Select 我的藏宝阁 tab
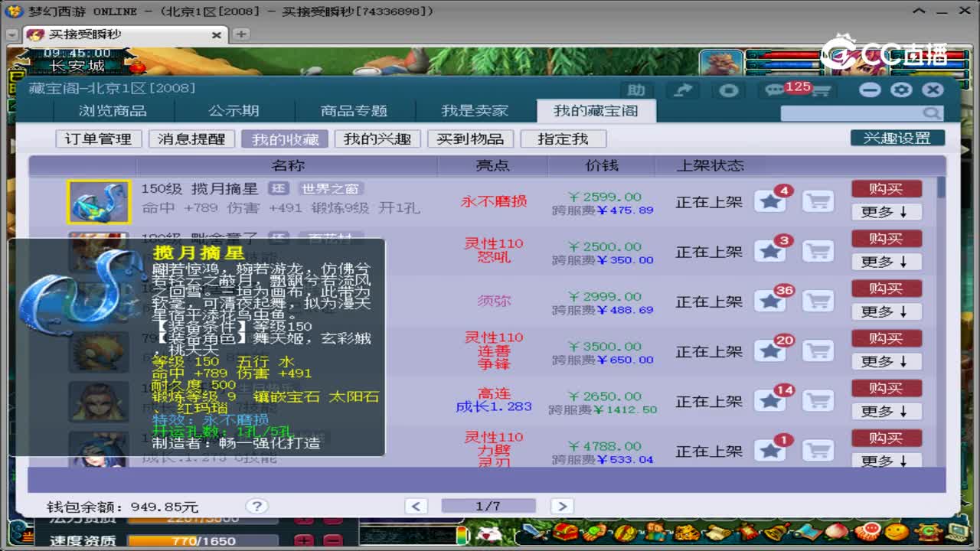 click(596, 111)
